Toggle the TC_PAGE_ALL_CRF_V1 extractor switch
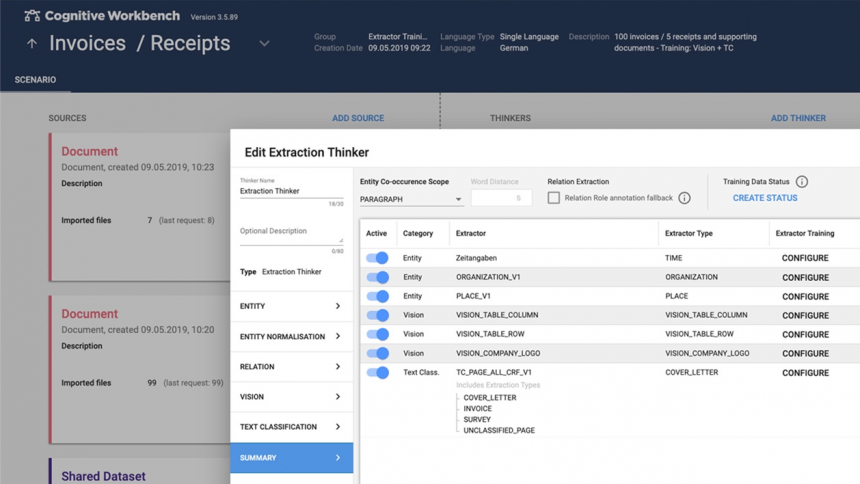The image size is (860, 484). click(x=377, y=373)
